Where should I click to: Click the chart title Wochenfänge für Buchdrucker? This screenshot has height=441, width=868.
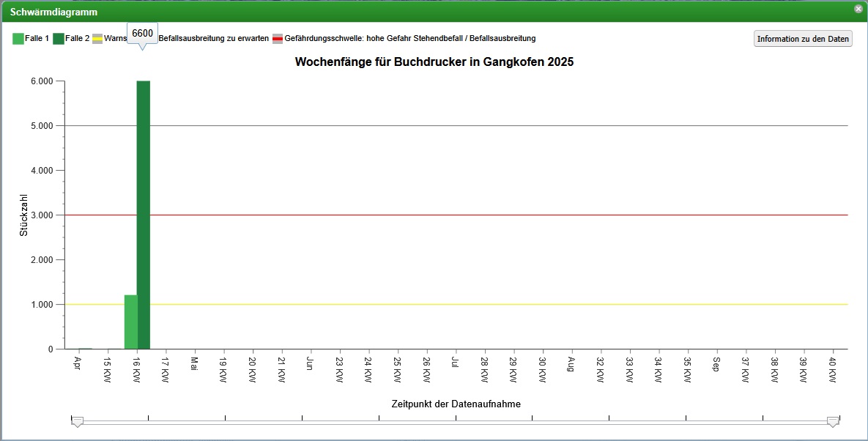(434, 62)
